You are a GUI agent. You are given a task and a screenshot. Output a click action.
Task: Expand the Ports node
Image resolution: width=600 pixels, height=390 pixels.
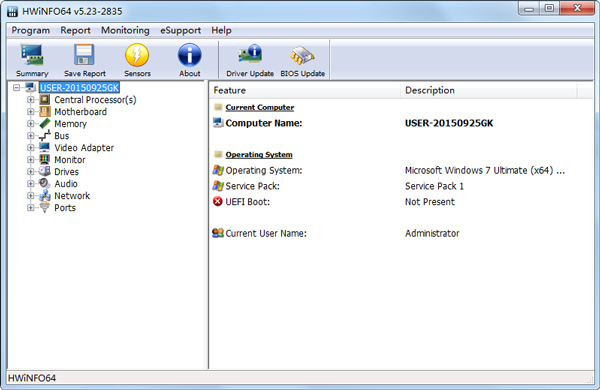31,207
